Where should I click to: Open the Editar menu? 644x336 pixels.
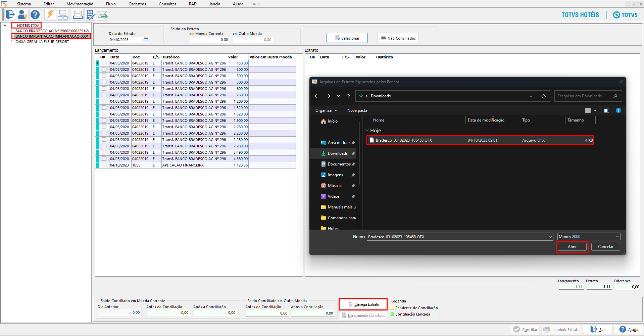[49, 4]
